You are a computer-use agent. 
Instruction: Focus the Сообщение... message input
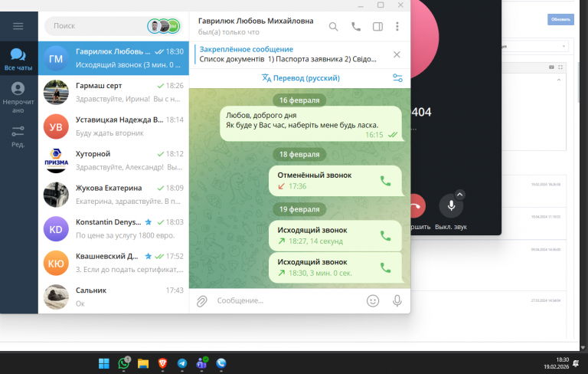click(x=287, y=300)
